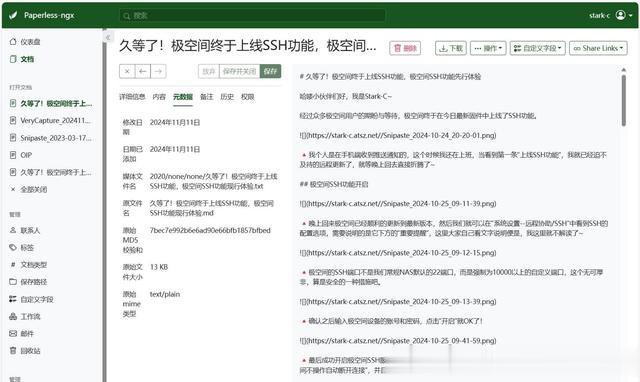Click the media filename ending in .txt
Screen dimensions: 640x382
213,181
